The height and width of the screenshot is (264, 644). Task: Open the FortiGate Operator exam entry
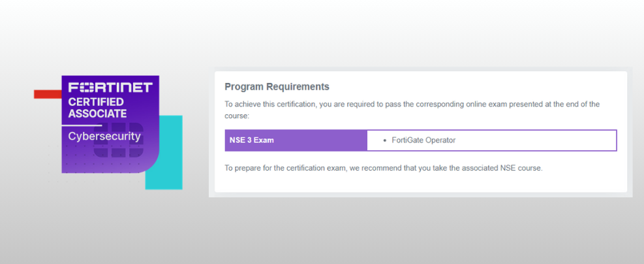tap(423, 140)
